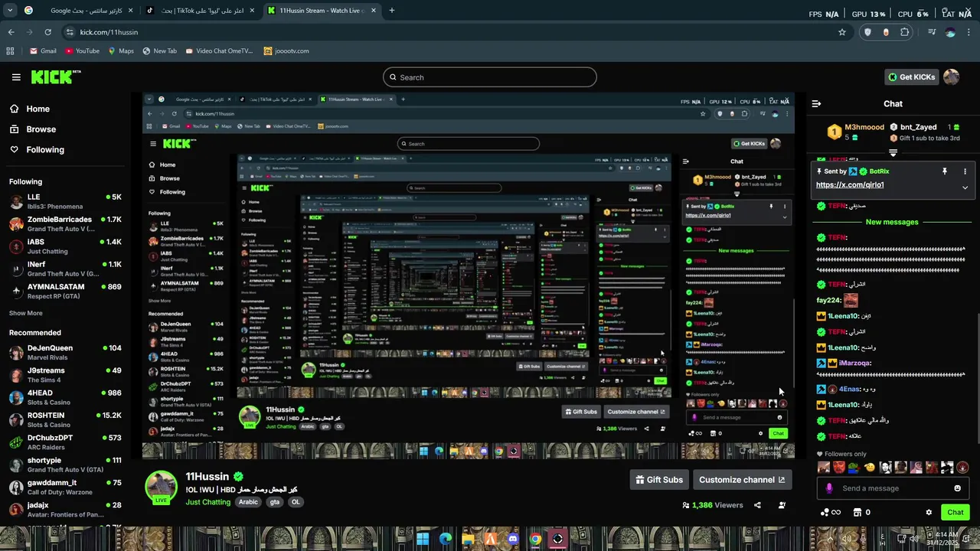Click the user icon beside the share icon
The image size is (980, 551).
pyautogui.click(x=782, y=505)
